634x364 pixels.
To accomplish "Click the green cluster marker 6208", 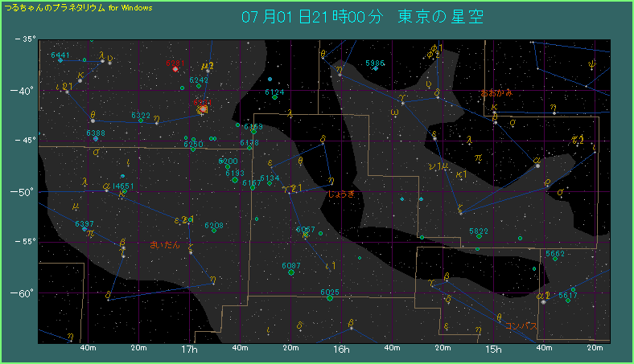I will pyautogui.click(x=214, y=231).
